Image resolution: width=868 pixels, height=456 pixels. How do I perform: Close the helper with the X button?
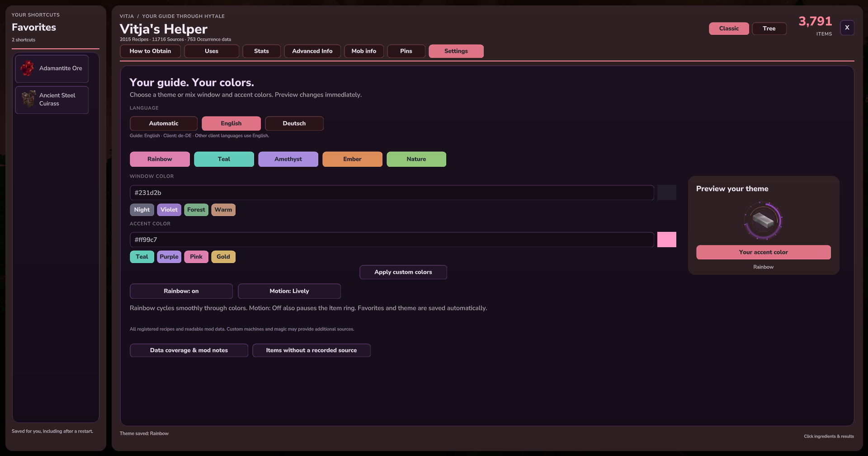pyautogui.click(x=847, y=28)
